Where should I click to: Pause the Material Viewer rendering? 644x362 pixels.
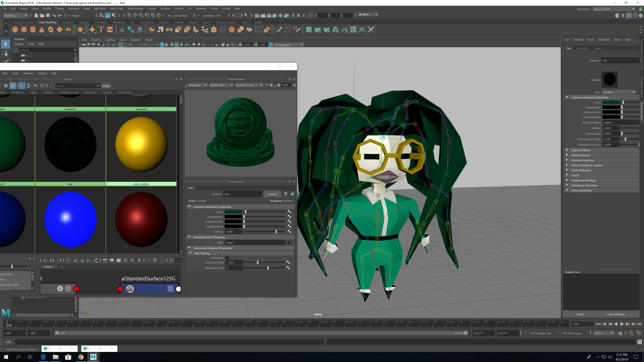(x=271, y=85)
